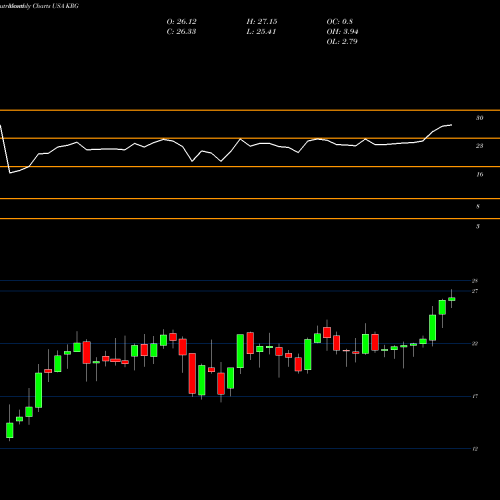Screen dimensions: 500x500
Task: Click the '8' label on the indicator axis
Action: point(478,207)
